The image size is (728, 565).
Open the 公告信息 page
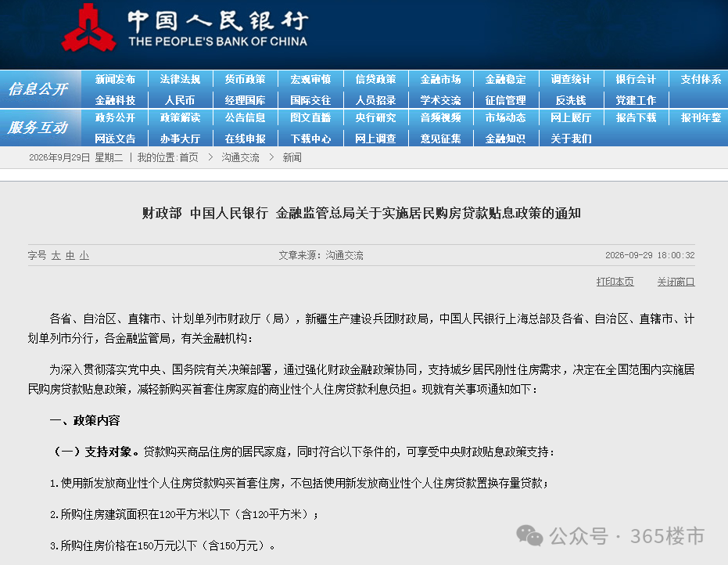coord(246,118)
